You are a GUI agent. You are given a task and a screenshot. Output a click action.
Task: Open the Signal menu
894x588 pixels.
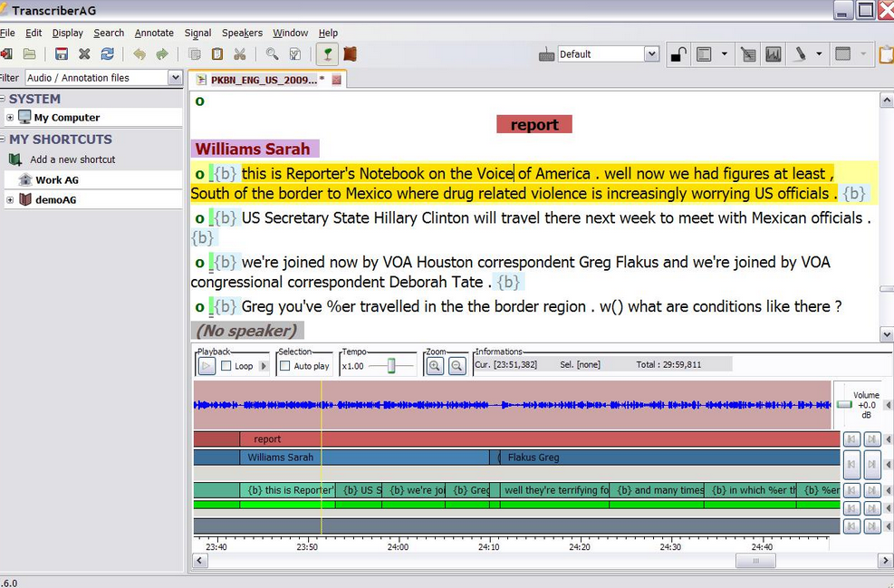197,34
